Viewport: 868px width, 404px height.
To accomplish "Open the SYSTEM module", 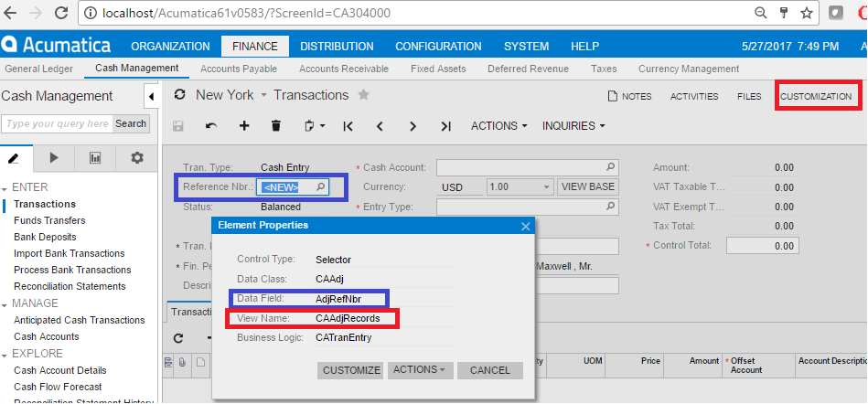I will tap(527, 47).
